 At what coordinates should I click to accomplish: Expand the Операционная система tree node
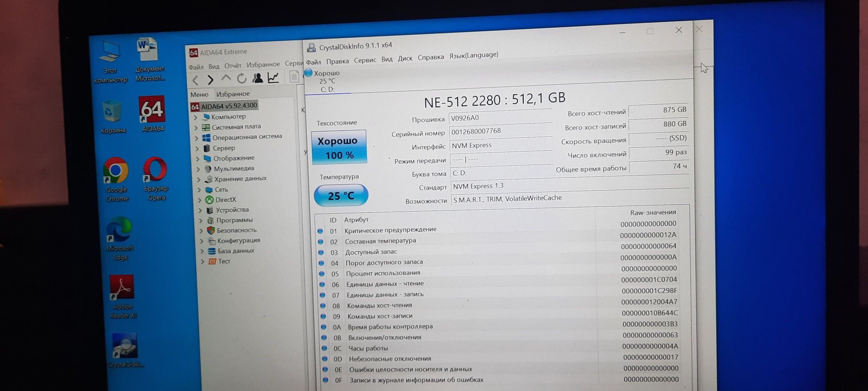[197, 138]
